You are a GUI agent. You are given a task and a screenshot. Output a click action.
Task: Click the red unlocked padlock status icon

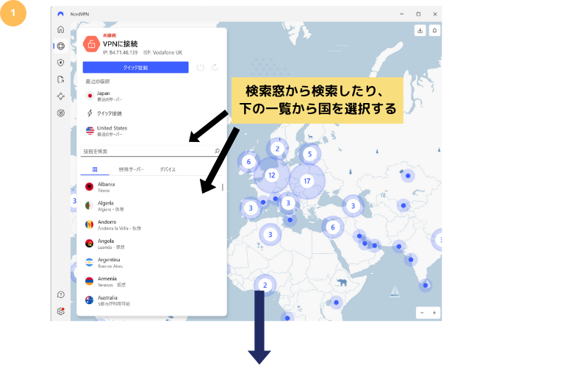tap(91, 44)
